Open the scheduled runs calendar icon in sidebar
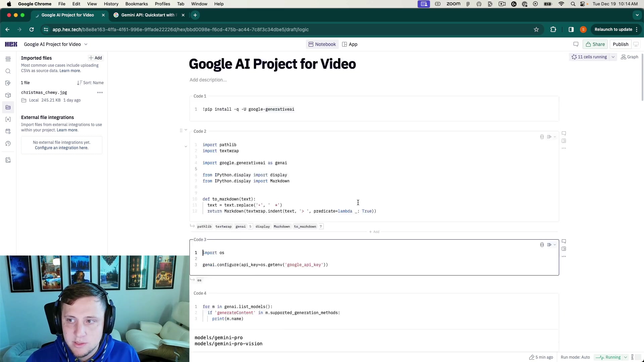Viewport: 644px width, 362px height. [x=8, y=131]
